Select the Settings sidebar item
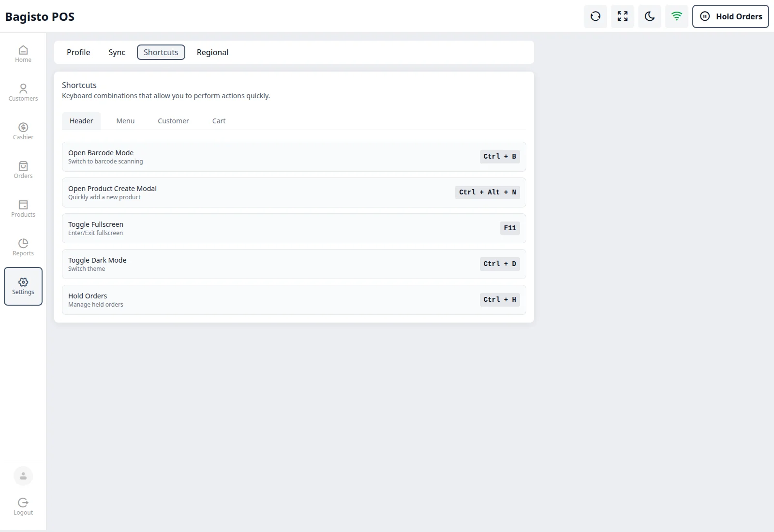The image size is (774, 532). click(x=23, y=286)
